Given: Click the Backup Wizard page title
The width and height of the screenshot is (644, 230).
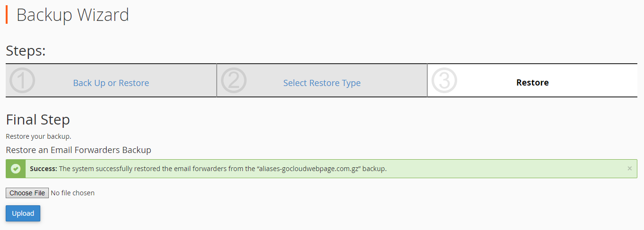Looking at the screenshot, I should 73,15.
